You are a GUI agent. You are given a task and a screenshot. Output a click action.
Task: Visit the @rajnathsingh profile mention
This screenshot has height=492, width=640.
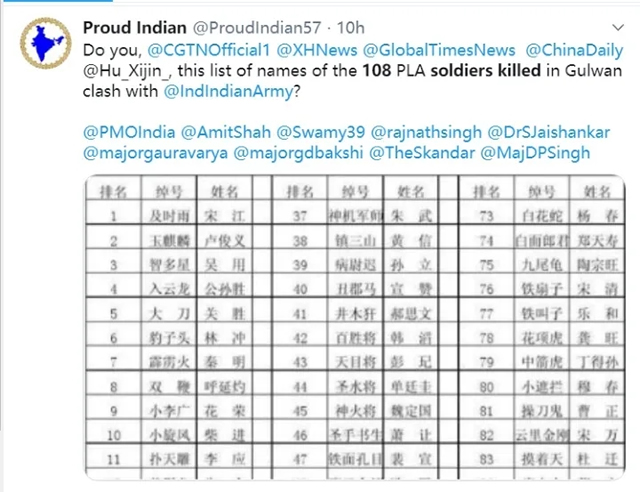click(426, 132)
